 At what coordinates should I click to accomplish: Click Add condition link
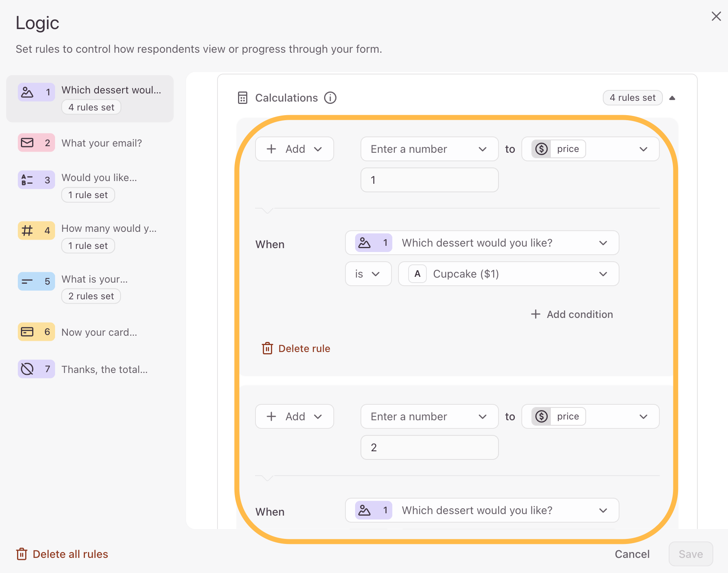pyautogui.click(x=572, y=314)
